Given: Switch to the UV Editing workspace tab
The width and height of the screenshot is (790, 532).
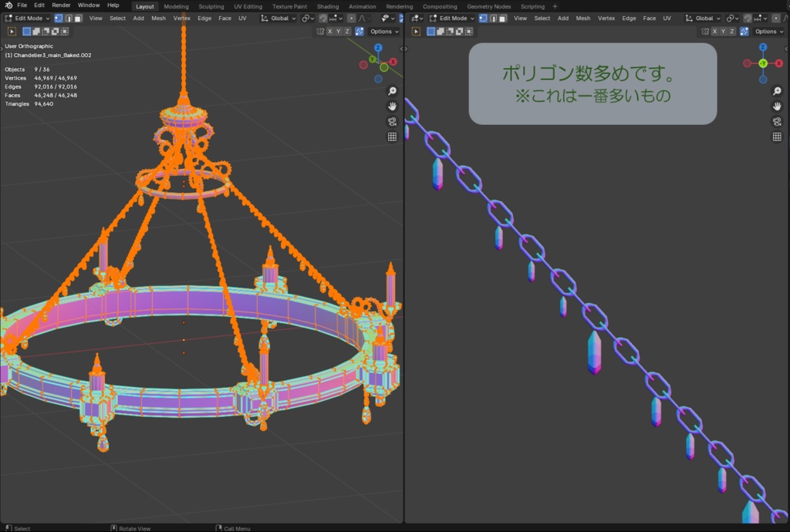Looking at the screenshot, I should [248, 6].
